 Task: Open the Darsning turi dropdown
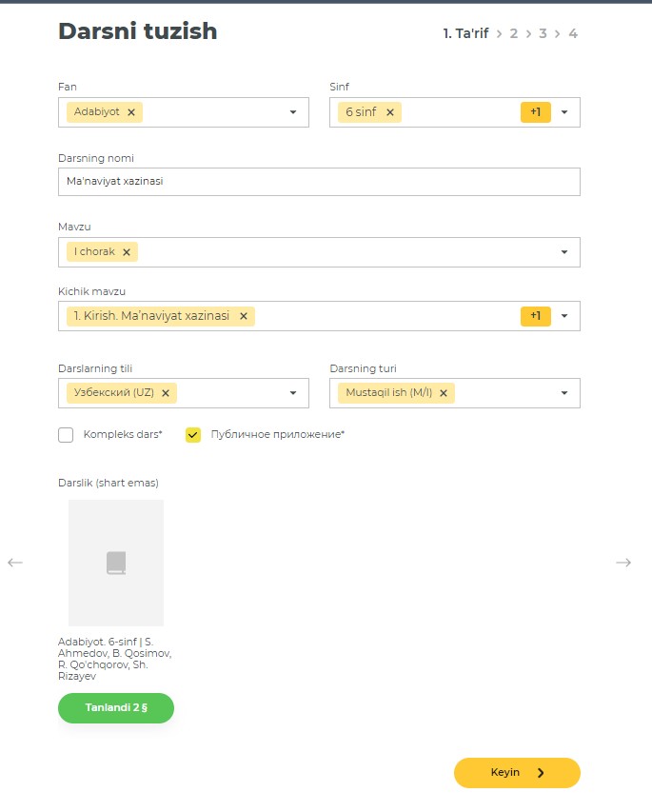[564, 392]
